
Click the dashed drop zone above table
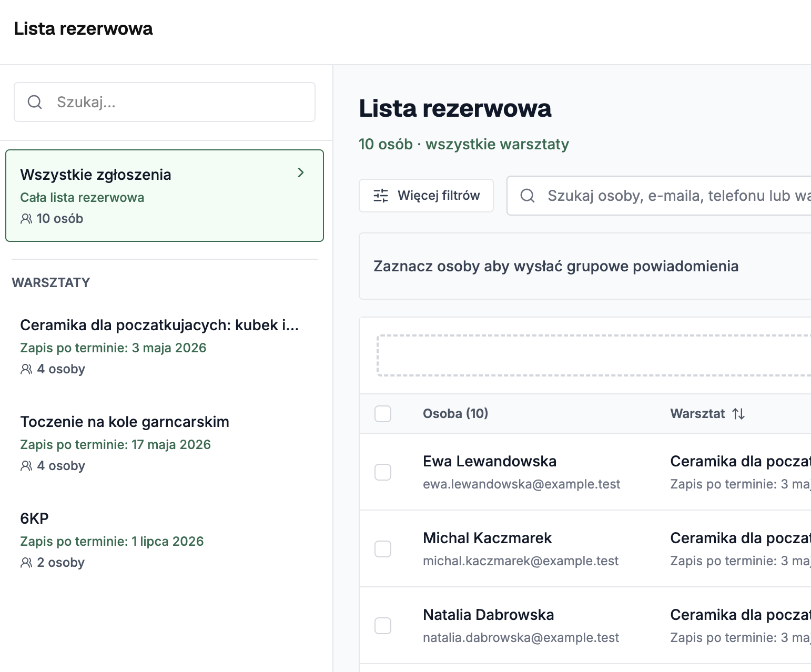[x=594, y=355]
